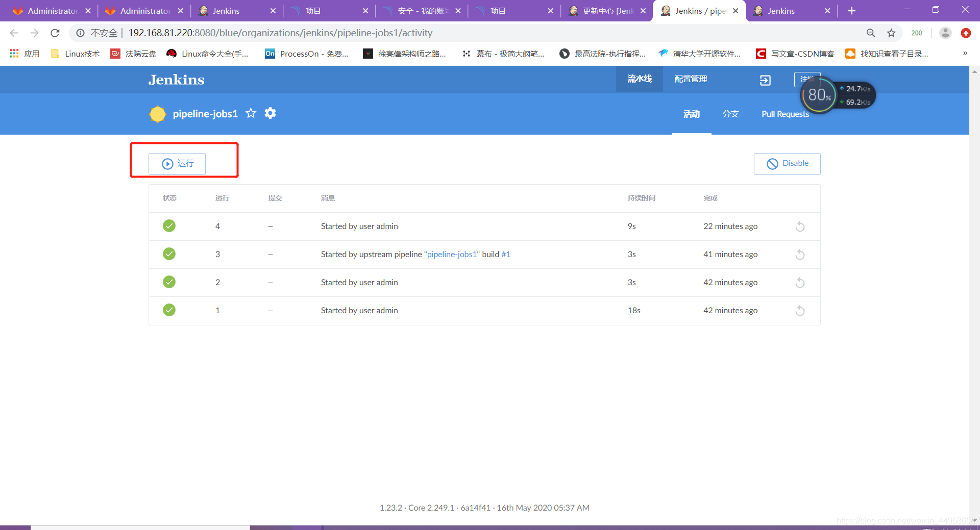Open the ProcessOn bookmark

pos(307,54)
